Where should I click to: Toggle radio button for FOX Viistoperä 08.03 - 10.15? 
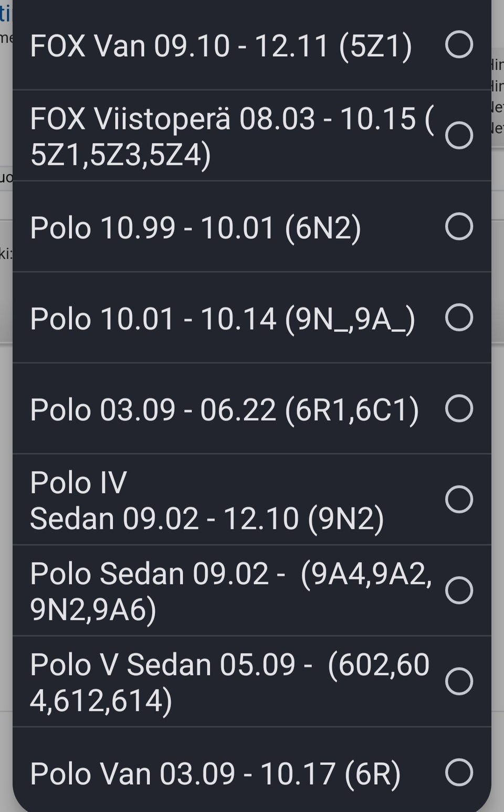(459, 135)
